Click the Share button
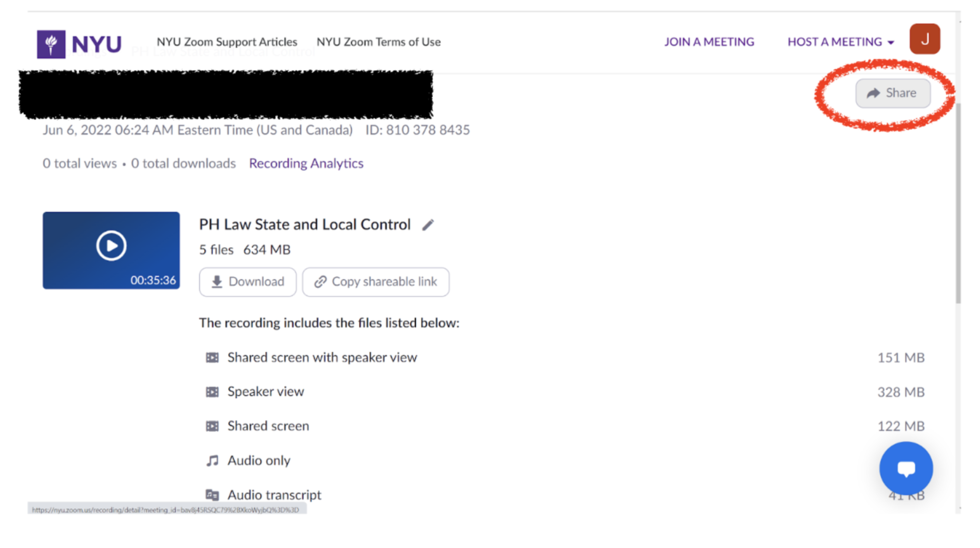Image resolution: width=980 pixels, height=548 pixels. tap(893, 93)
